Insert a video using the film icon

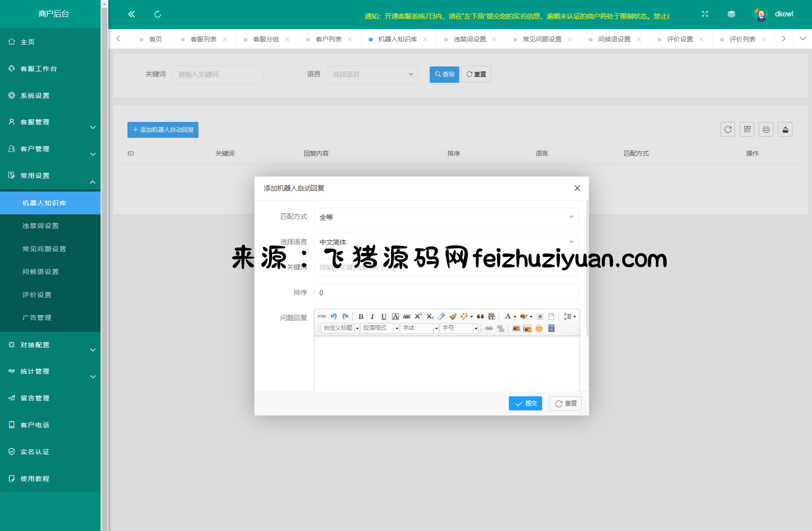point(551,328)
